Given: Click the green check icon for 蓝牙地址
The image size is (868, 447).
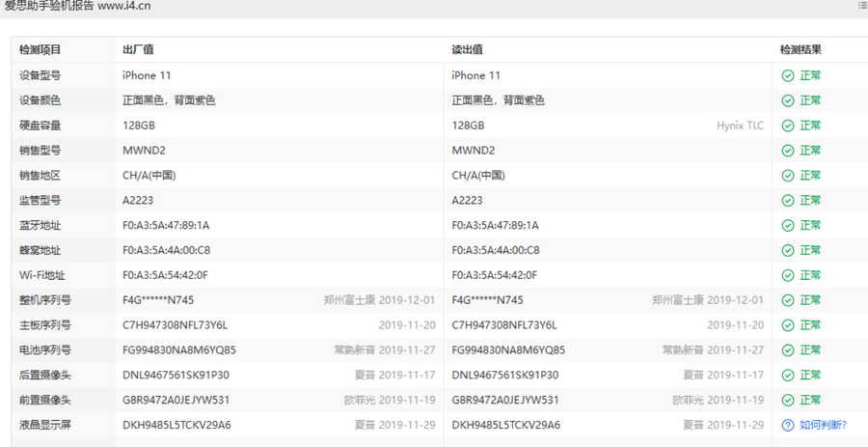Looking at the screenshot, I should click(788, 225).
